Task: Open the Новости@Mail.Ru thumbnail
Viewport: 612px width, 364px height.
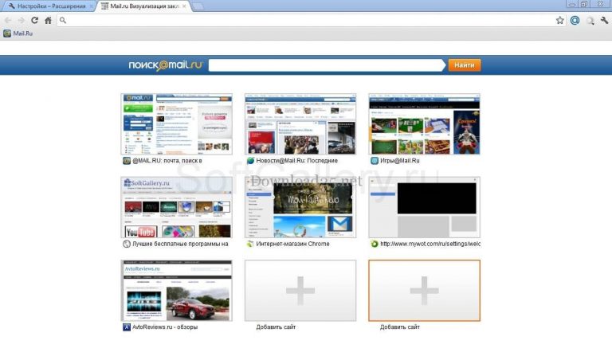Action: [x=300, y=124]
